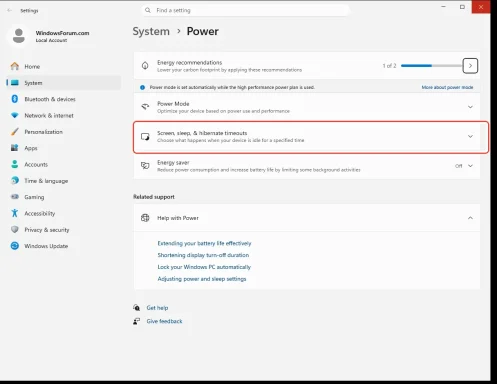The width and height of the screenshot is (497, 384).
Task: Click the Accessibility figure icon
Action: click(x=15, y=213)
